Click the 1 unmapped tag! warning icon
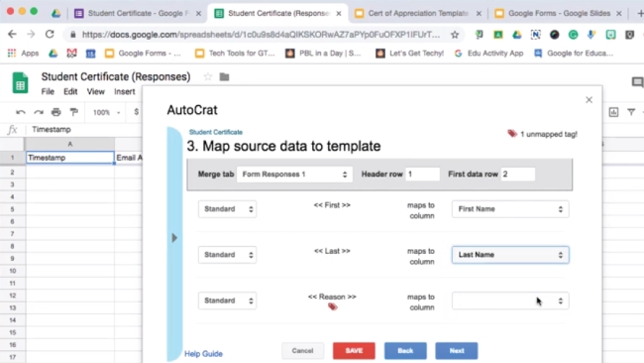The width and height of the screenshot is (644, 363). 512,134
